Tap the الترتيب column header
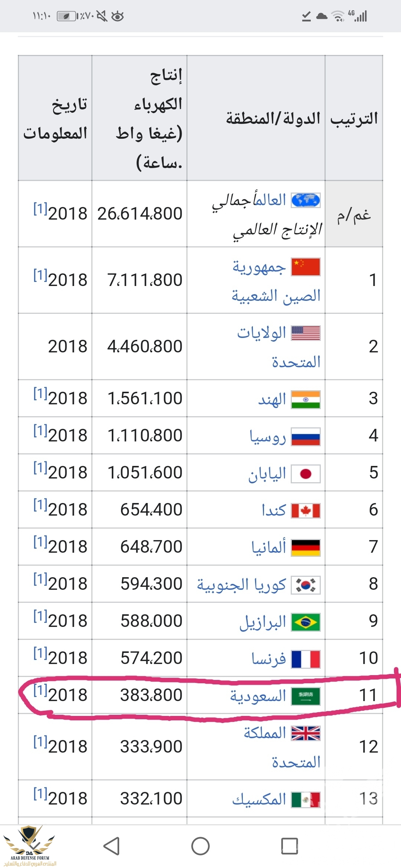 [354, 119]
